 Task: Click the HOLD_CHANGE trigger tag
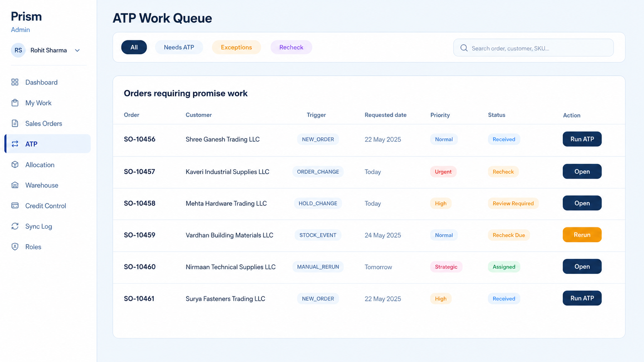click(318, 203)
